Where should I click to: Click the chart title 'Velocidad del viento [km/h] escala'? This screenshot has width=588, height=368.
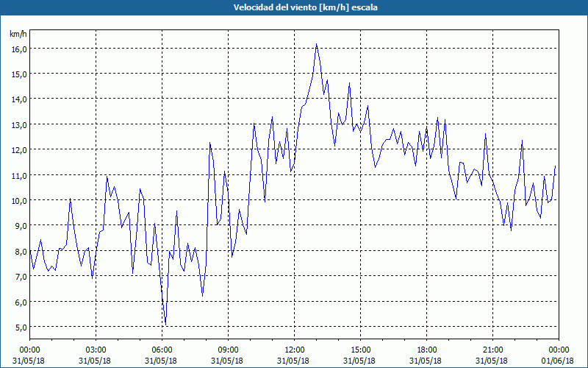[x=305, y=7]
